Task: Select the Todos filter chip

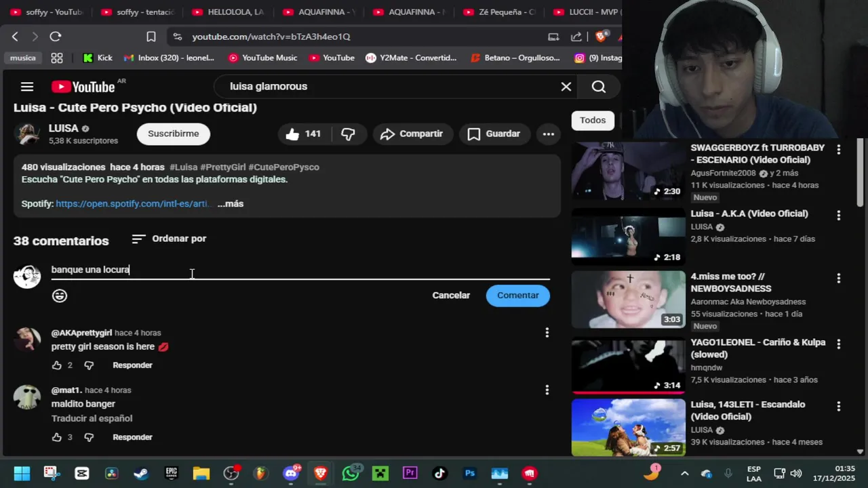Action: click(593, 120)
